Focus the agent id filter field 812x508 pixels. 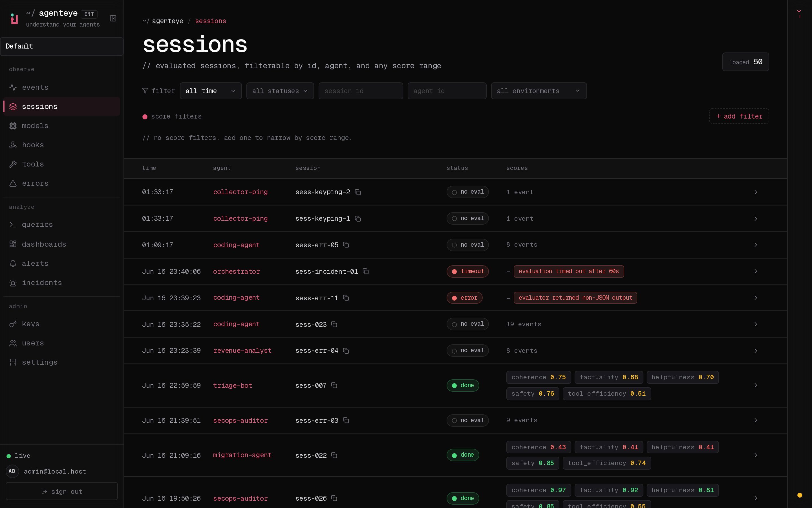click(x=447, y=91)
